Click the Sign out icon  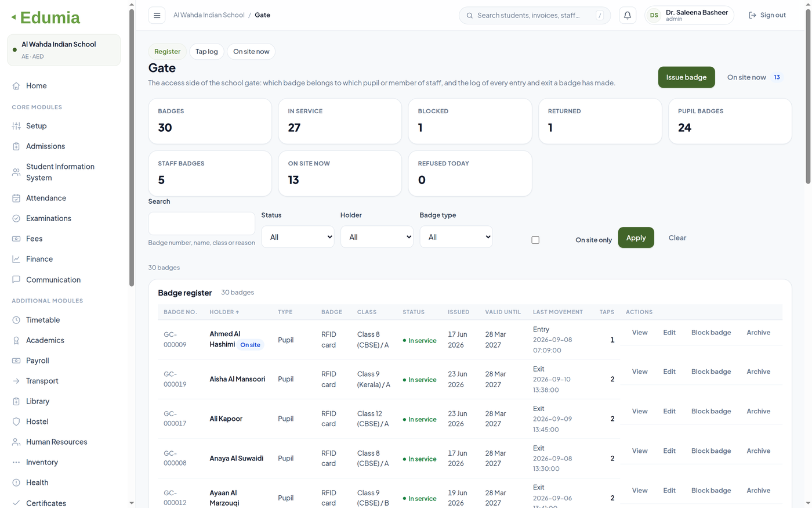coord(752,15)
